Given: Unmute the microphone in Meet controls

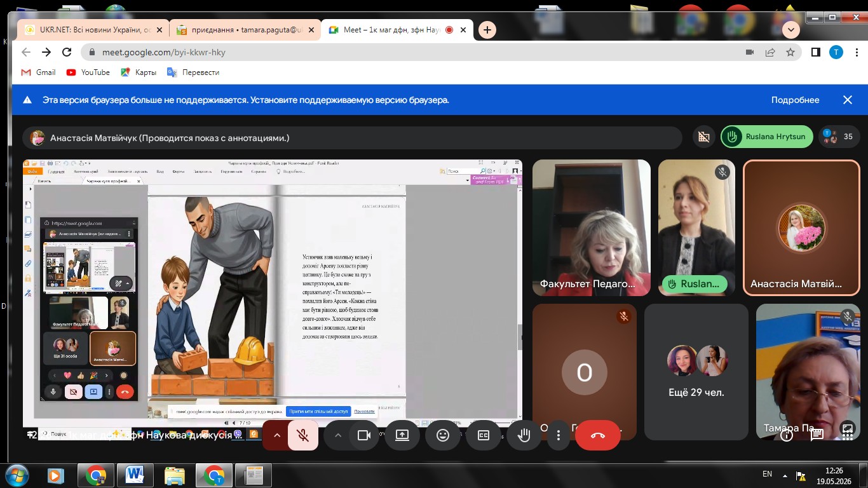Looking at the screenshot, I should [303, 435].
